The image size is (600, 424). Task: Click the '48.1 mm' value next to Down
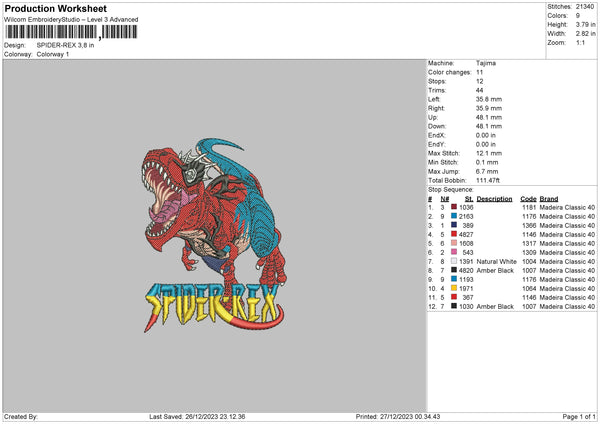489,126
